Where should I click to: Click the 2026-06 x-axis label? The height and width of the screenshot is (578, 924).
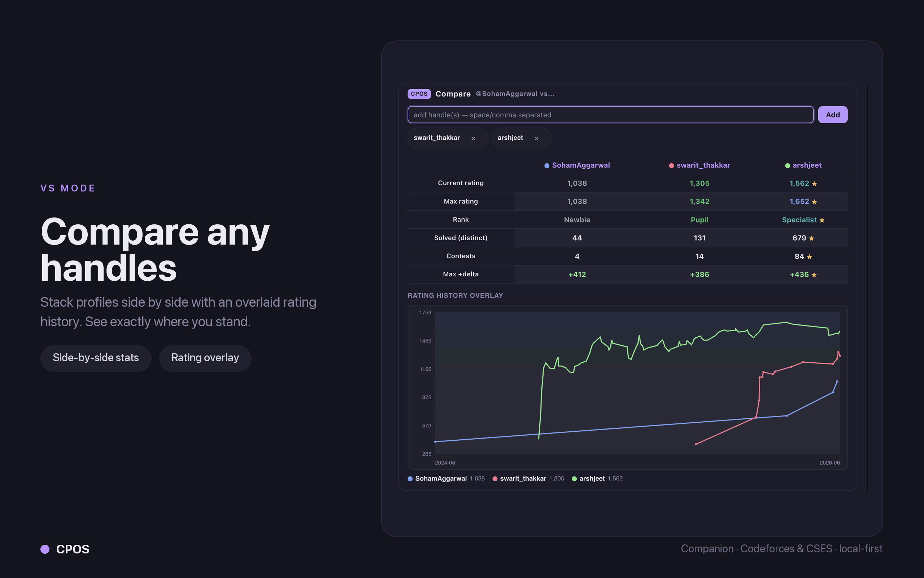pos(830,463)
